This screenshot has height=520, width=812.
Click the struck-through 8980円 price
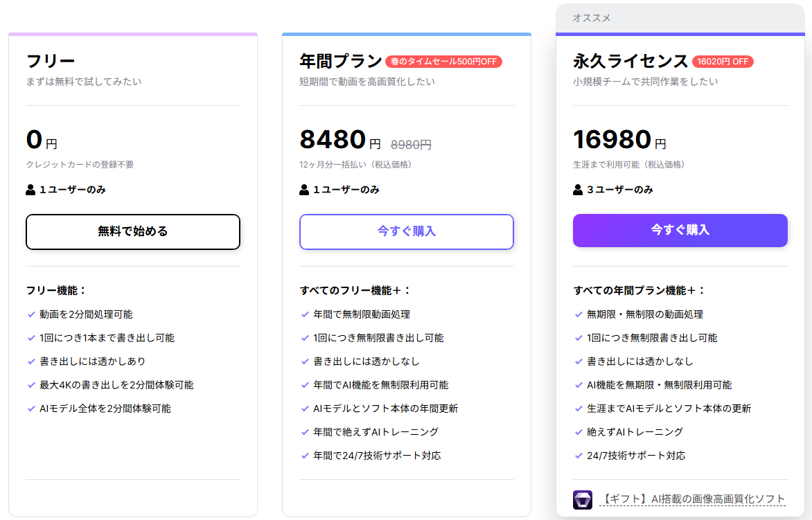[411, 145]
